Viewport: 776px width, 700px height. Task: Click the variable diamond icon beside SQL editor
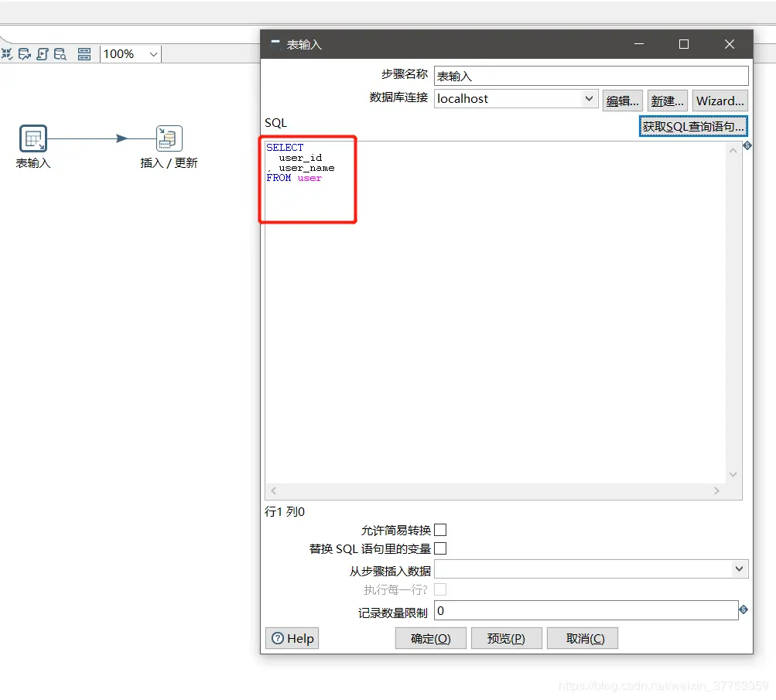(x=747, y=145)
